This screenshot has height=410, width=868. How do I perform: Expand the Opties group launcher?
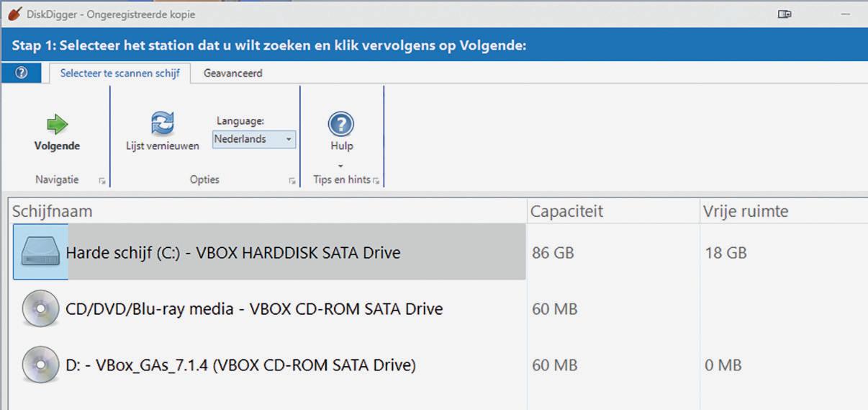pos(292,182)
